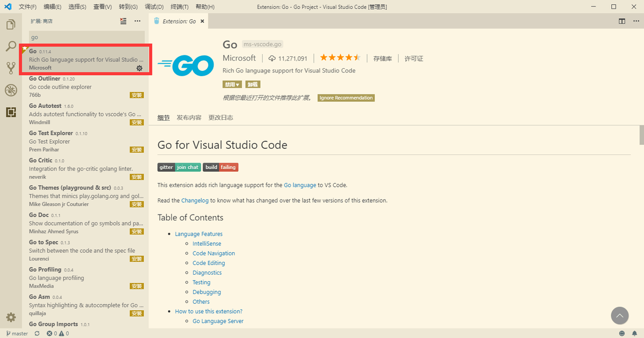
Task: Open the Search view in activity bar
Action: (x=11, y=46)
